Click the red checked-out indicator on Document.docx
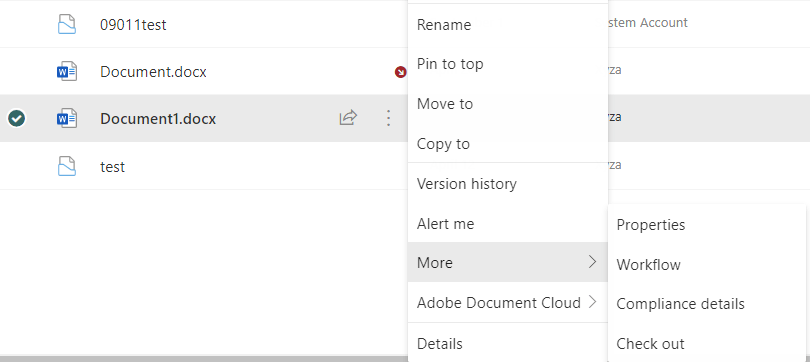The height and width of the screenshot is (362, 810). pos(400,72)
